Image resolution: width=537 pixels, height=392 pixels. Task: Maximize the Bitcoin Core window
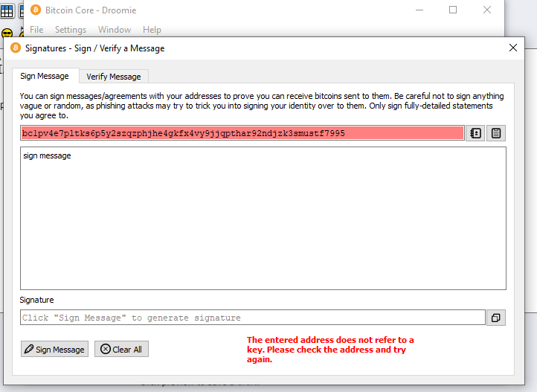point(453,10)
